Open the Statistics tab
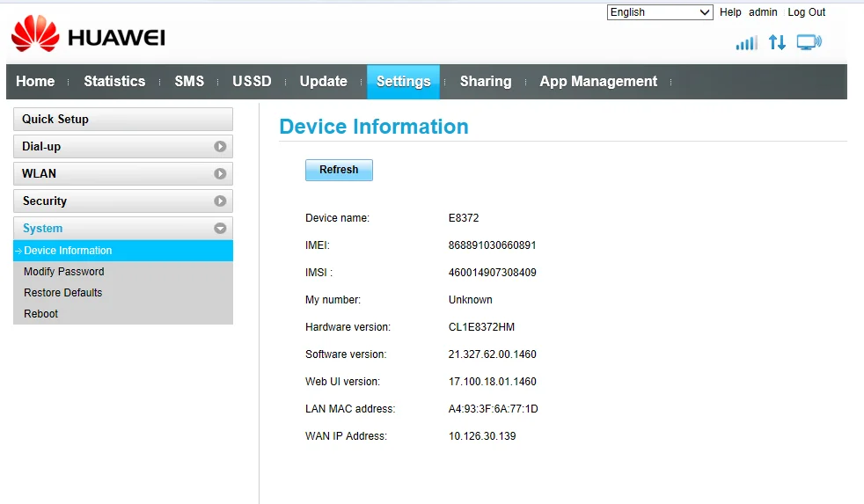The image size is (864, 504). click(114, 82)
